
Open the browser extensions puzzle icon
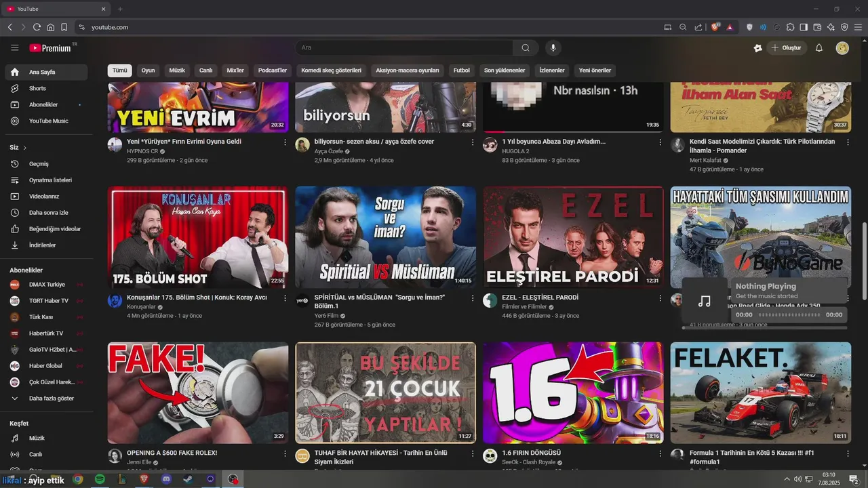[x=790, y=27]
